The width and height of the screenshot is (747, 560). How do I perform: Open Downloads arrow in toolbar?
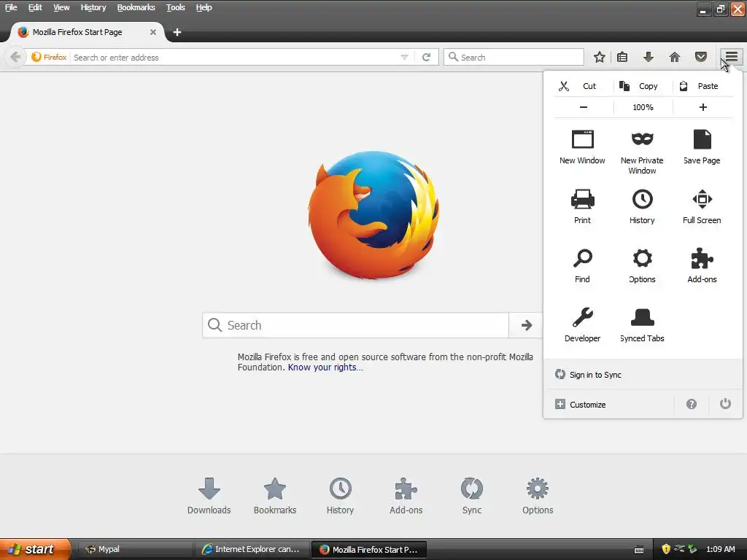[x=648, y=57]
